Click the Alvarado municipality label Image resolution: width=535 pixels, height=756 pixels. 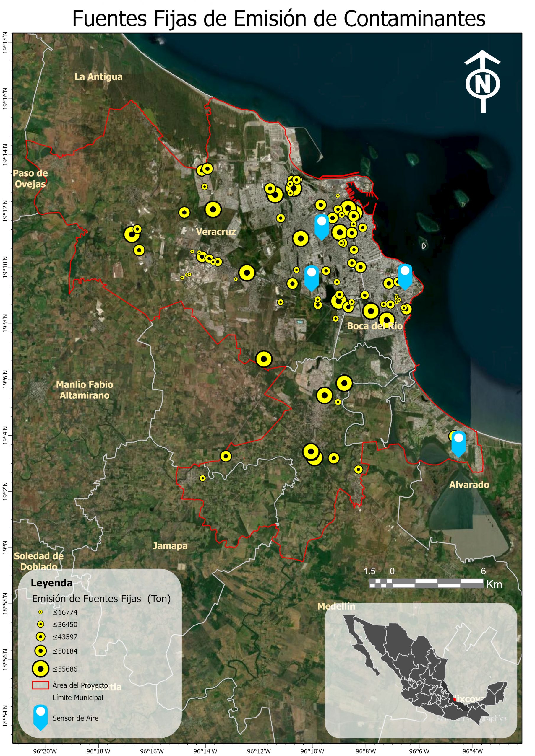point(469,484)
